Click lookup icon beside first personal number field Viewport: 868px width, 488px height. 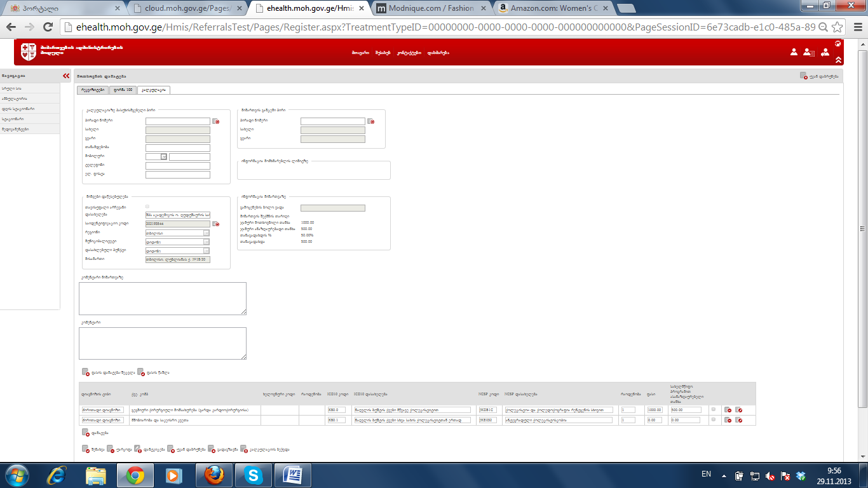pos(215,121)
